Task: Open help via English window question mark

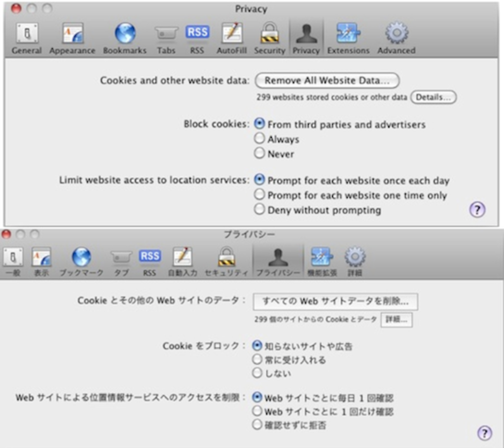Action: tap(477, 210)
